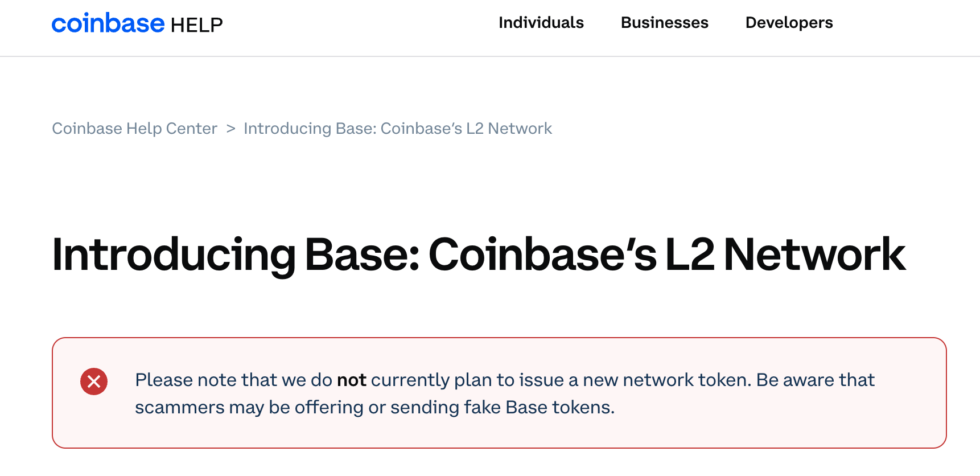Click the coinbase logo
The image size is (980, 476).
[108, 23]
